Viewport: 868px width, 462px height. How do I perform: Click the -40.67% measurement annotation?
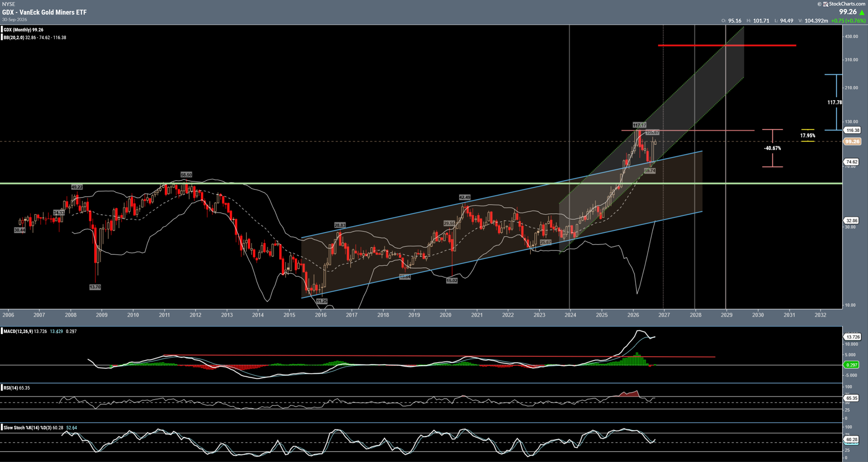coord(773,148)
